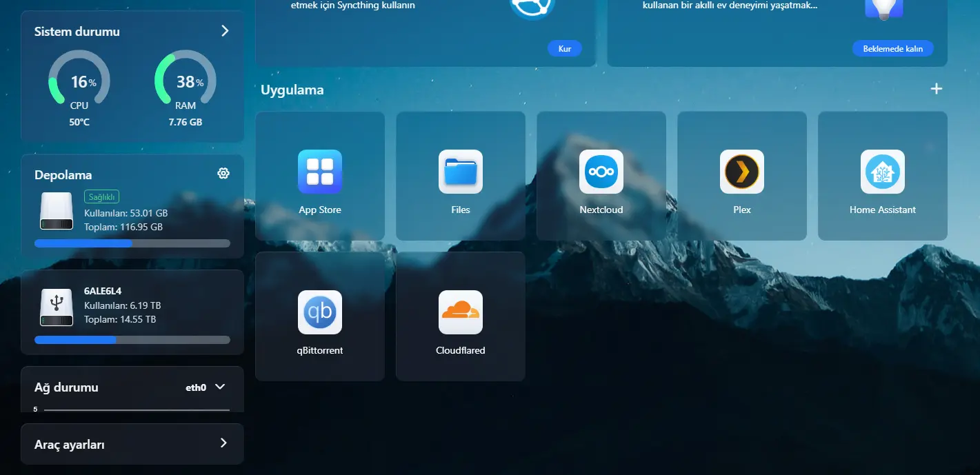This screenshot has width=980, height=475.
Task: Click the 7.76 GB RAM value
Action: pyautogui.click(x=186, y=122)
